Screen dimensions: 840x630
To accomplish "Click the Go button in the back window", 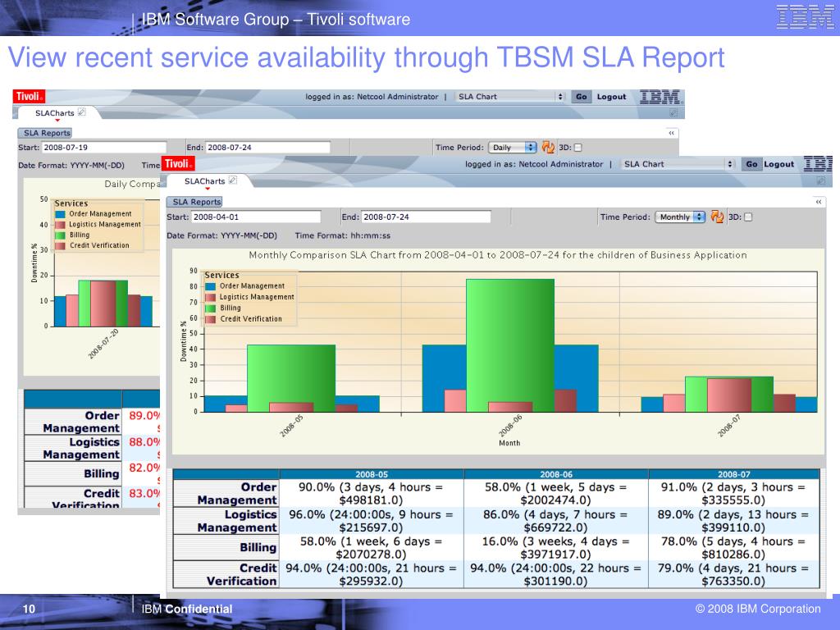I will (582, 97).
